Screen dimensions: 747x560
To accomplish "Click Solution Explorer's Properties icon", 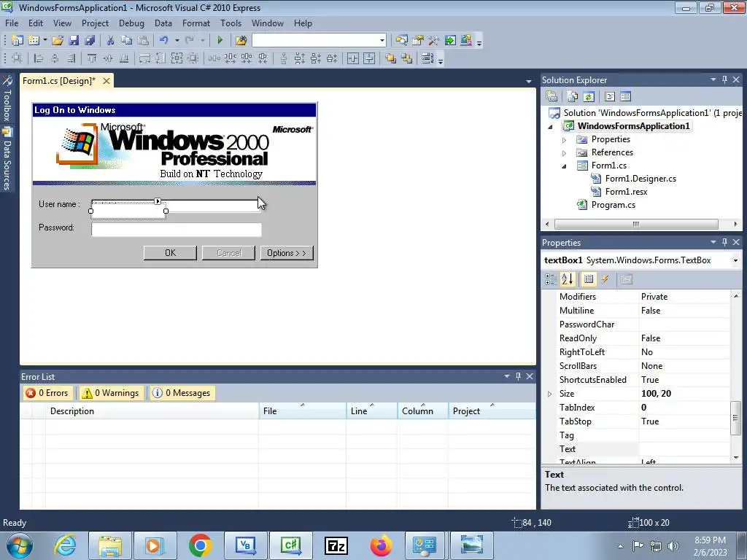I will (551, 97).
